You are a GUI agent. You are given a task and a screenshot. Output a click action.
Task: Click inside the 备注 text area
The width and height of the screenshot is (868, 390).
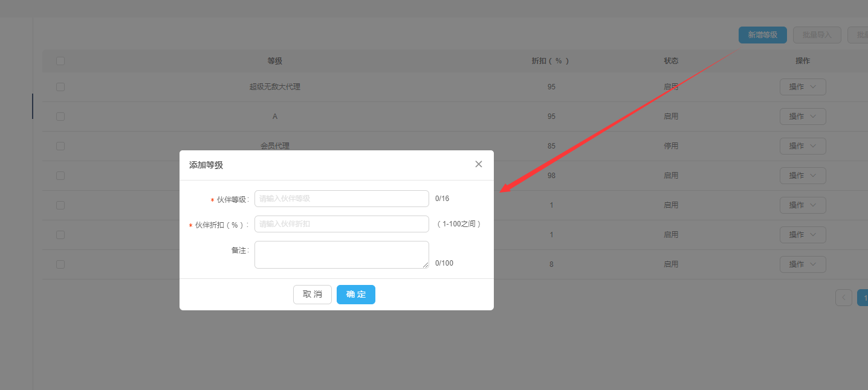pyautogui.click(x=342, y=255)
